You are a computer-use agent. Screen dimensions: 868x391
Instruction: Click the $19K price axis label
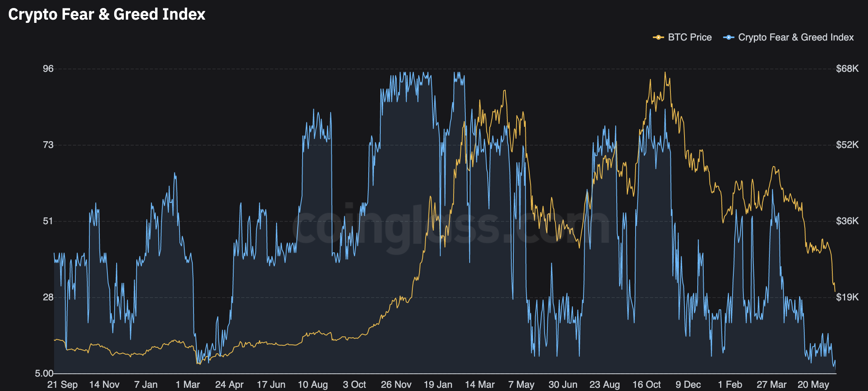click(x=847, y=297)
